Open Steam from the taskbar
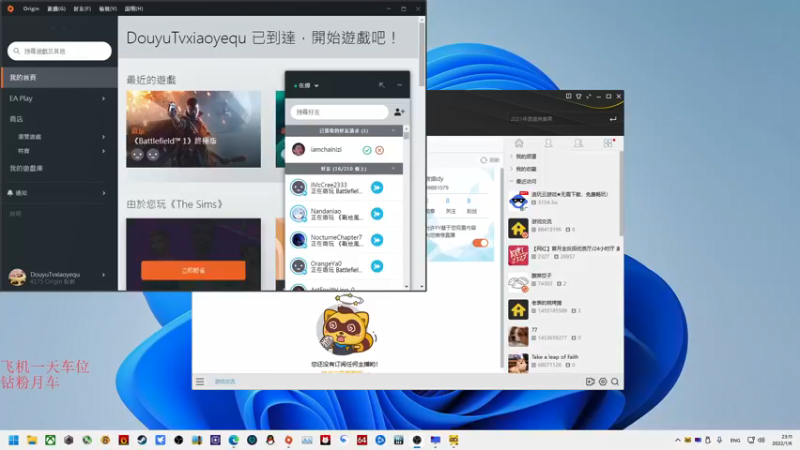Viewport: 800px width, 450px height. coord(142,440)
